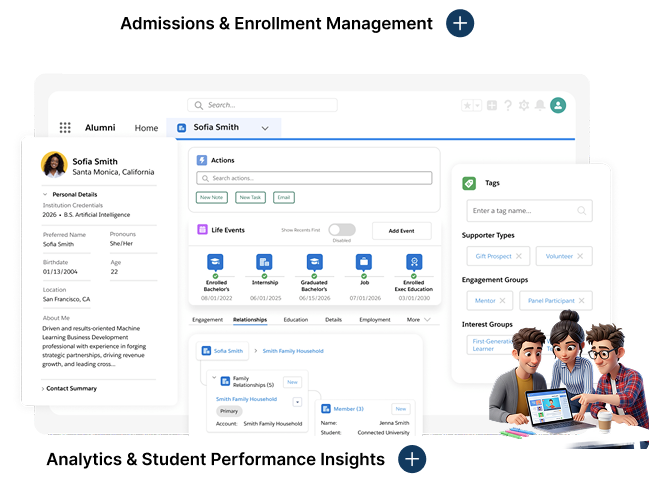Click the Enter a tag name field
650x483 pixels.
pyautogui.click(x=529, y=211)
